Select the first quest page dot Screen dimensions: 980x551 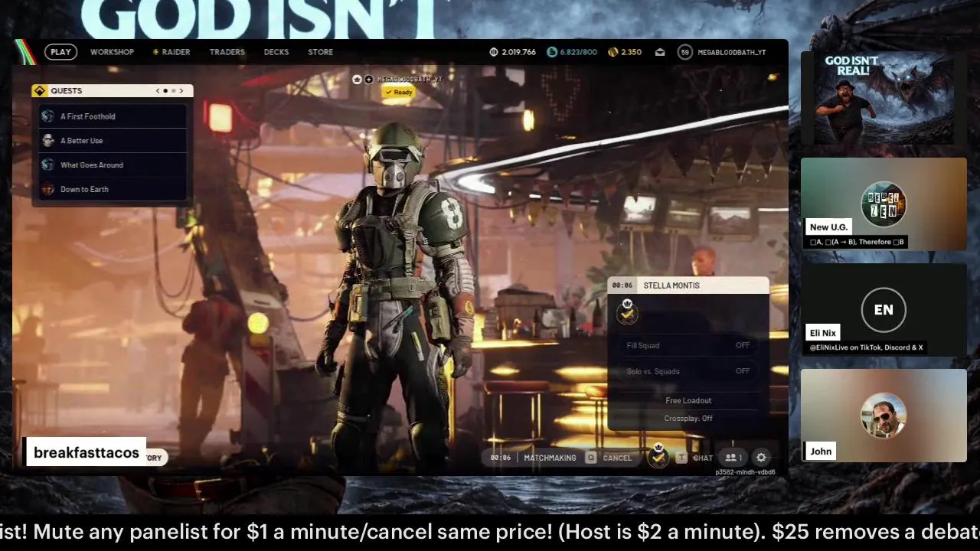click(x=165, y=90)
